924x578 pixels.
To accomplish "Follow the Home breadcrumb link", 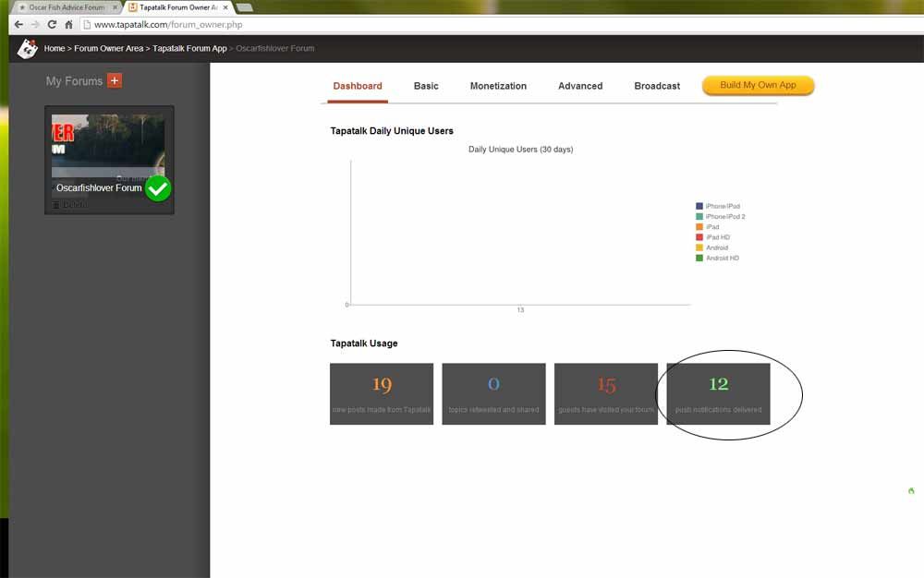I will pos(55,48).
